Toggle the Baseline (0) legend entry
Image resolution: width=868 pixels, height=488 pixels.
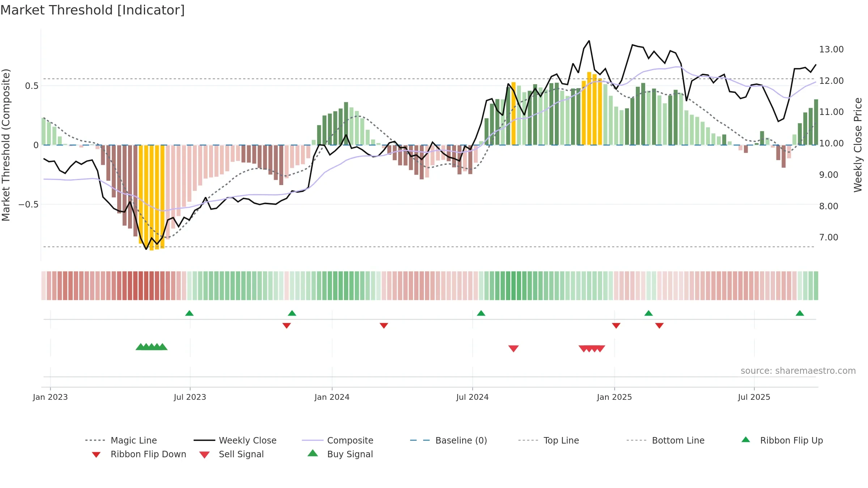pyautogui.click(x=448, y=440)
